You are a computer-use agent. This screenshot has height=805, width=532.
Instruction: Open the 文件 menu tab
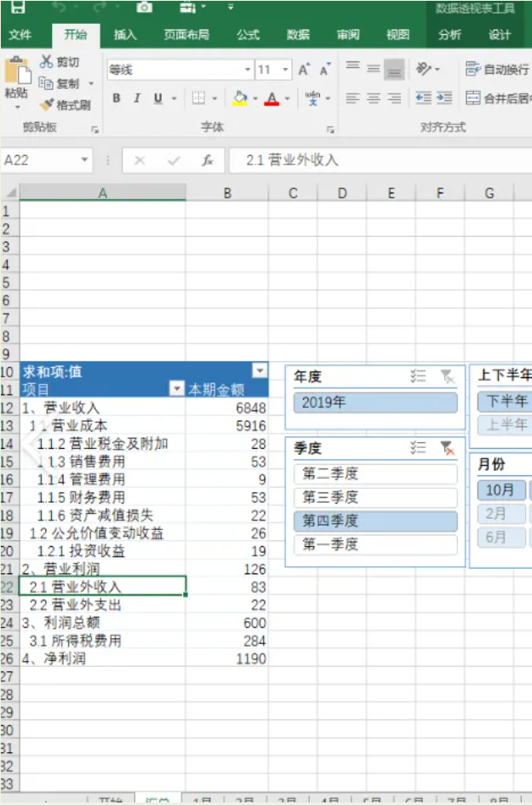20,34
